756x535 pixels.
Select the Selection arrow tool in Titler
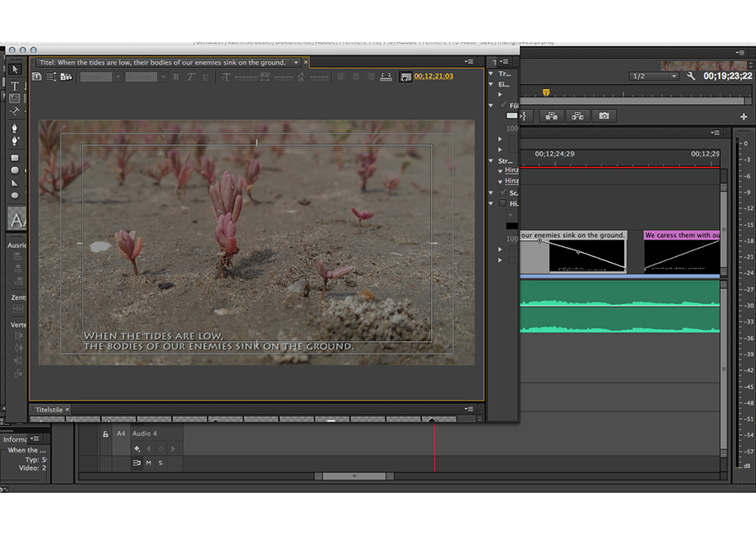tap(15, 69)
